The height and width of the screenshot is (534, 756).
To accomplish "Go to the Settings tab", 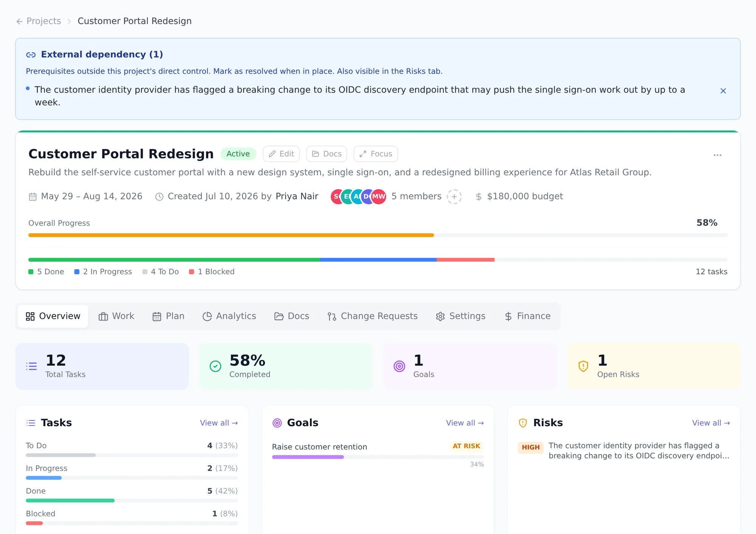I will [460, 316].
